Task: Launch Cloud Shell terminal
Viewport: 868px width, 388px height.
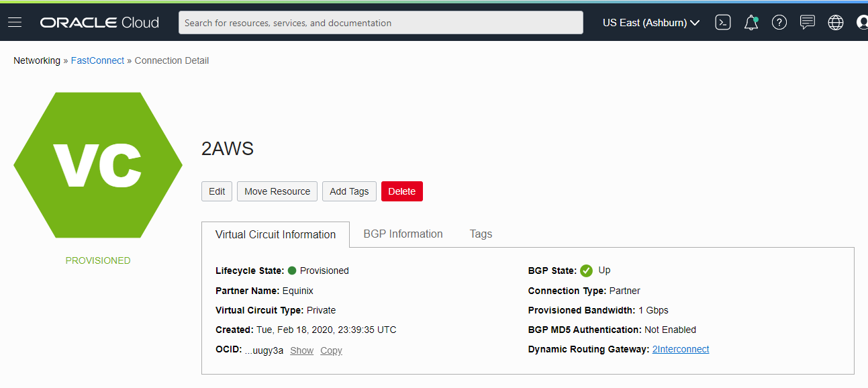Action: tap(723, 21)
